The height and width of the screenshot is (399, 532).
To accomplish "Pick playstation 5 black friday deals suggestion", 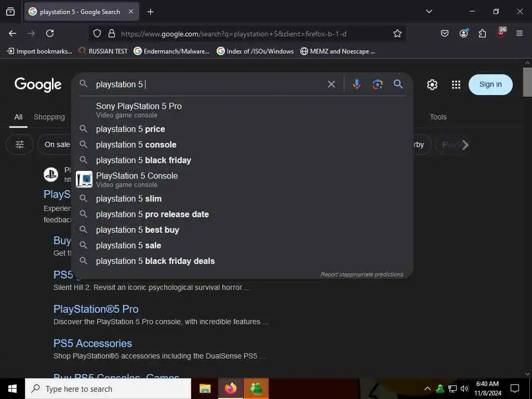I will [242, 261].
